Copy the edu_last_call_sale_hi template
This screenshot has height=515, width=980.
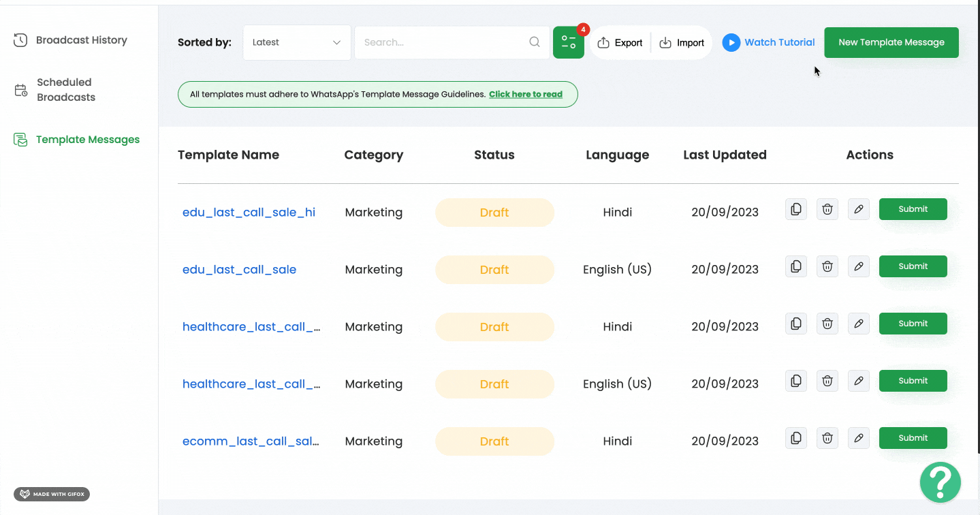click(x=796, y=209)
